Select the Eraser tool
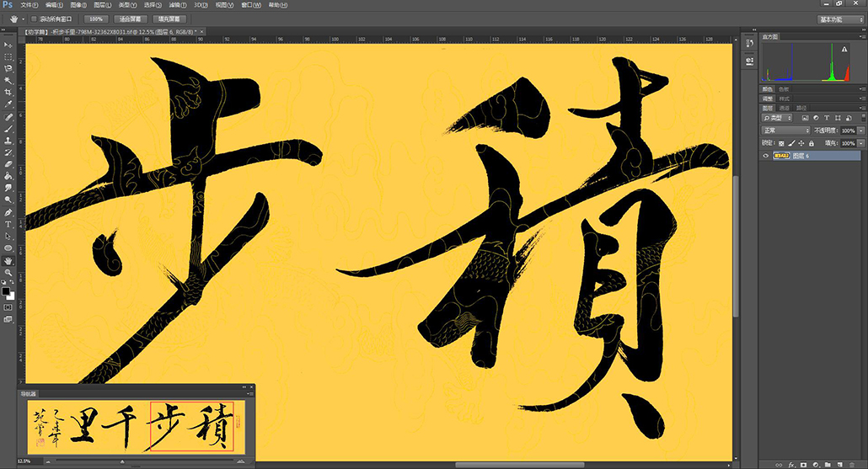Image resolution: width=868 pixels, height=469 pixels. [8, 165]
